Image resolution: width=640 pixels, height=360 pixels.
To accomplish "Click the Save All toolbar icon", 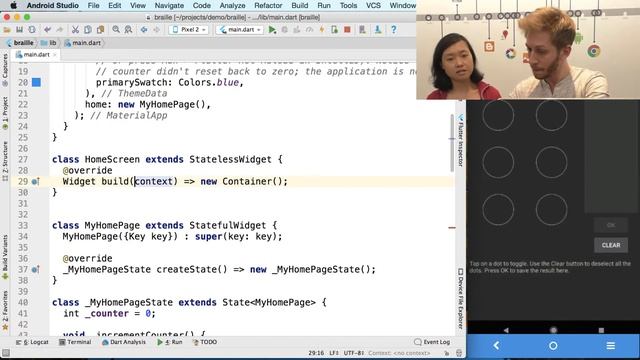I will click(19, 30).
